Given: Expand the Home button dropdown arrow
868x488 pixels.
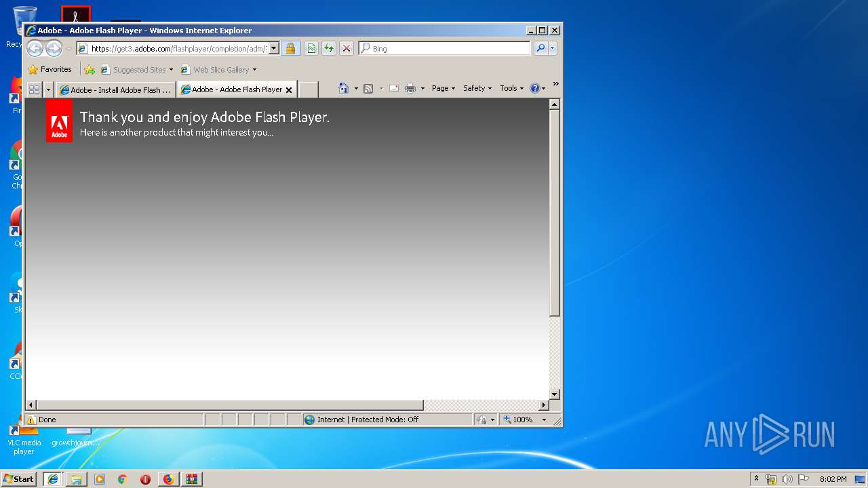Looking at the screenshot, I should [356, 89].
